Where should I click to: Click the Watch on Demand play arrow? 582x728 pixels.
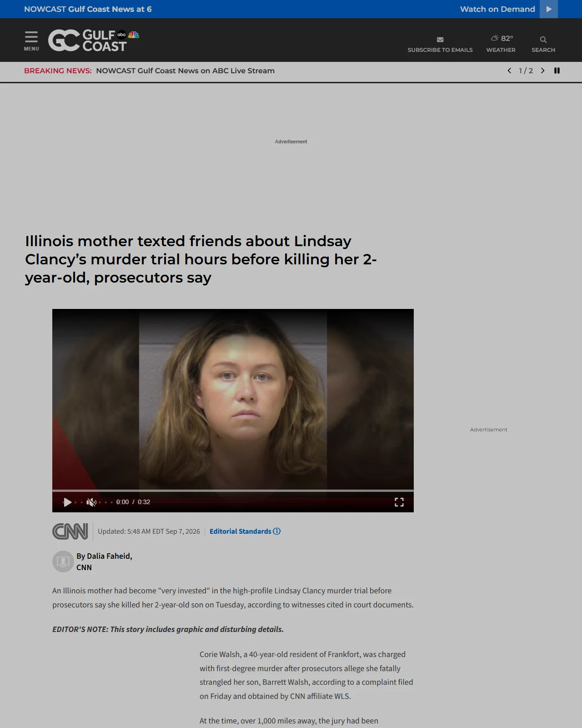coord(549,9)
